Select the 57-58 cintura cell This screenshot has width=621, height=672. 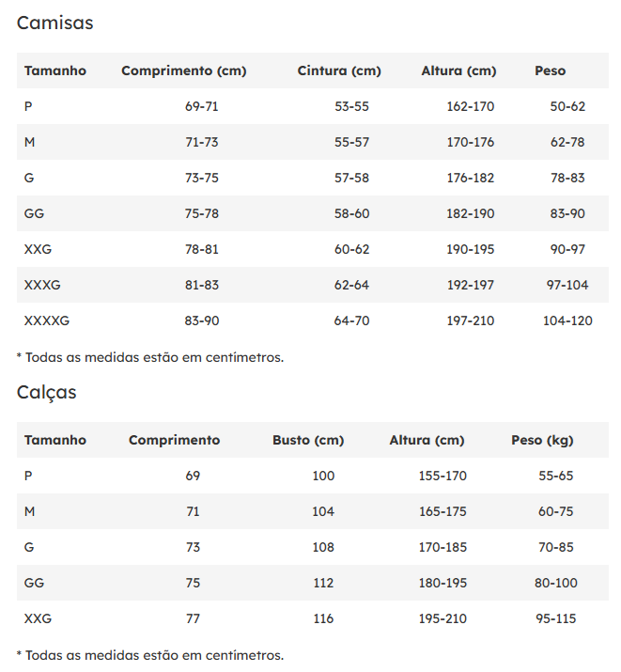pos(351,178)
